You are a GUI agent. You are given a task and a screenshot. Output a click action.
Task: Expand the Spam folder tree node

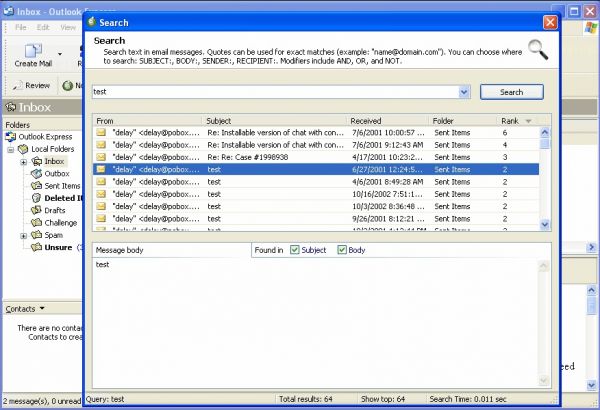[x=24, y=235]
